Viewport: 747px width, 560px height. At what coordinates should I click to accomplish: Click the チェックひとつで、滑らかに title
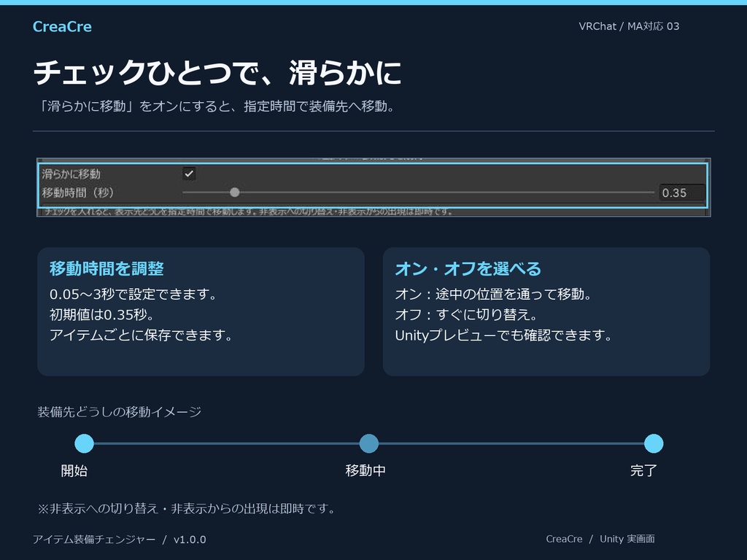pos(217,73)
